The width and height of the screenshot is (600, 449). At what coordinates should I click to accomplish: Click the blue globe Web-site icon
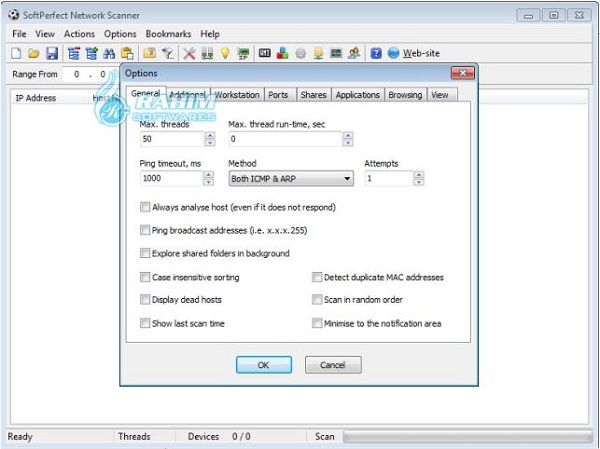[393, 53]
